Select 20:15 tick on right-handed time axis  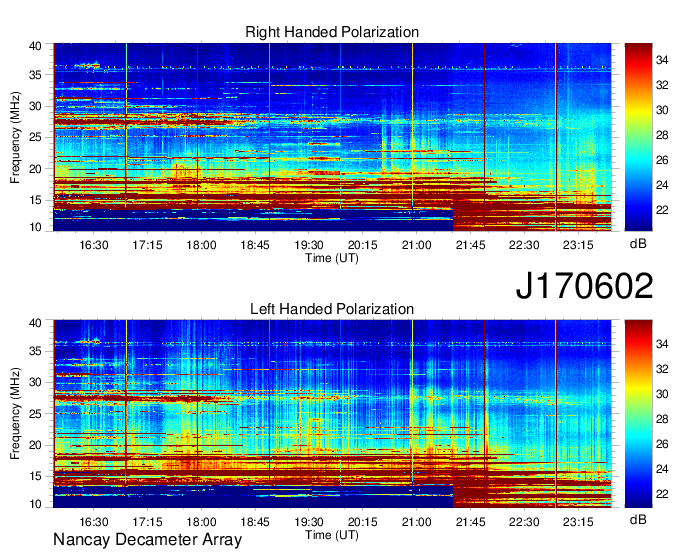tap(363, 245)
